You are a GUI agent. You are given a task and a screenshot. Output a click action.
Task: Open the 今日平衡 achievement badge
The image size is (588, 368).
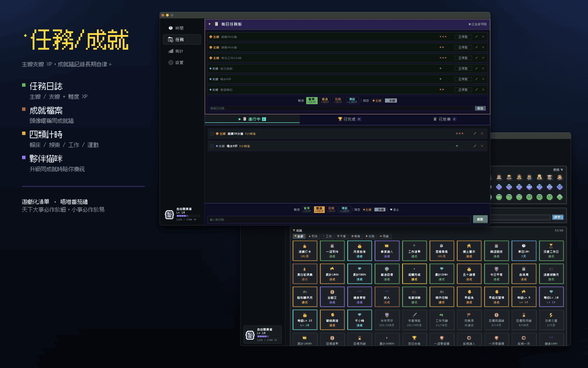click(496, 273)
